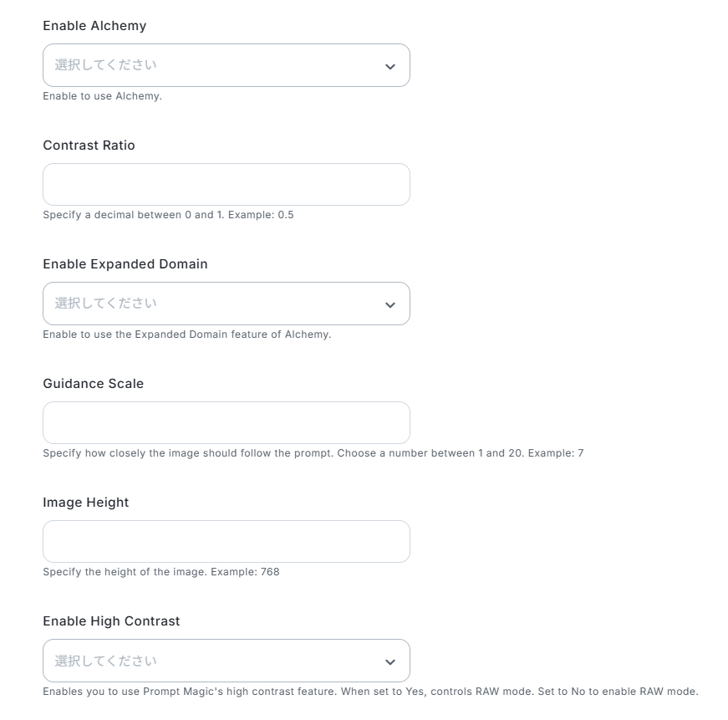This screenshot has width=728, height=720.
Task: Open the Enable High Contrast select box placeholder
Action: tap(106, 661)
